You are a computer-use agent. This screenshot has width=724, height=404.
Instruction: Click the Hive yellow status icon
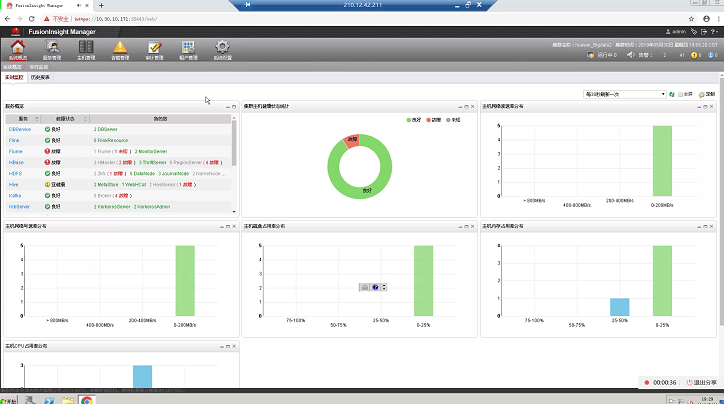coord(47,185)
